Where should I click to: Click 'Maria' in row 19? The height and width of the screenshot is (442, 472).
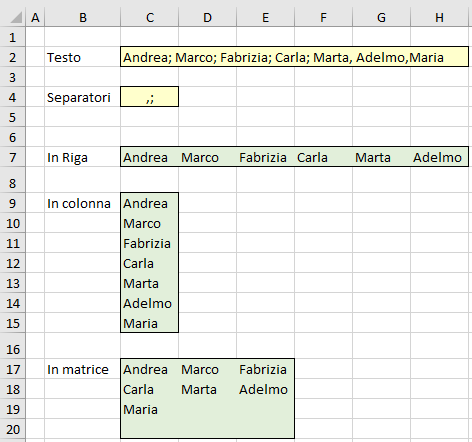(140, 409)
